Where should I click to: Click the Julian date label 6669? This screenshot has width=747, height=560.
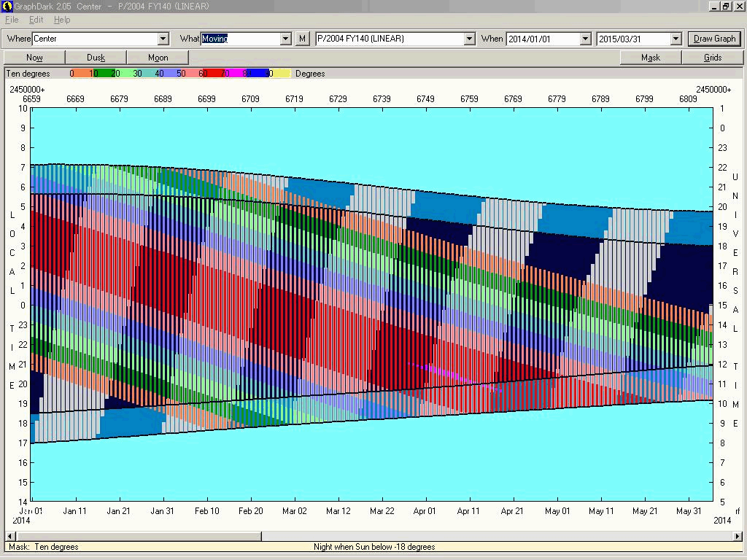[x=75, y=99]
